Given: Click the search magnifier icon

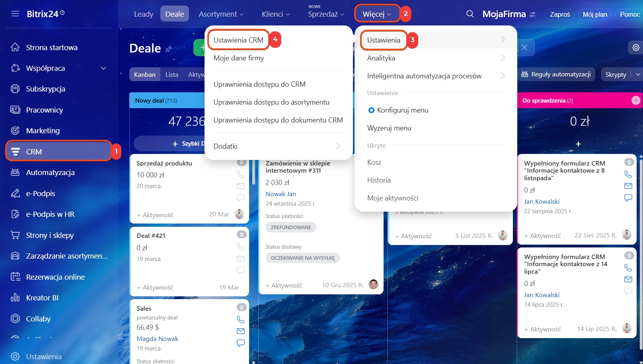Looking at the screenshot, I should point(470,14).
